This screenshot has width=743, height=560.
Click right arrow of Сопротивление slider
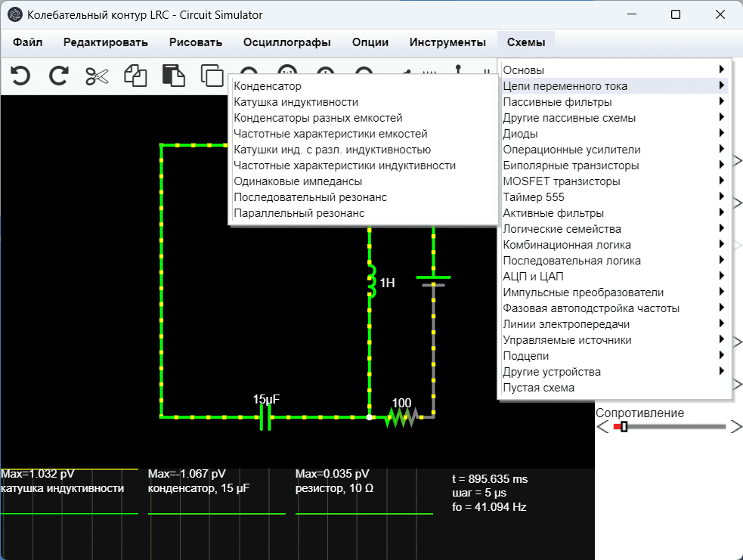pyautogui.click(x=736, y=427)
